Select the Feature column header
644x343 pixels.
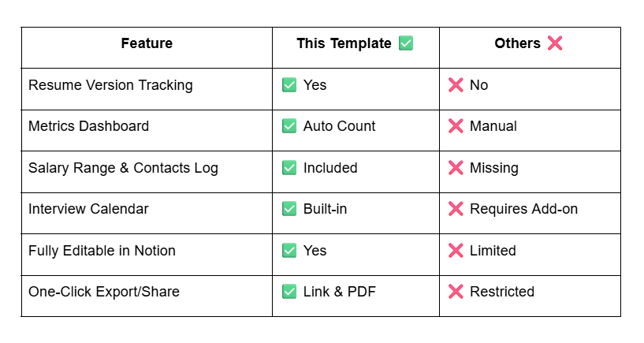click(147, 44)
